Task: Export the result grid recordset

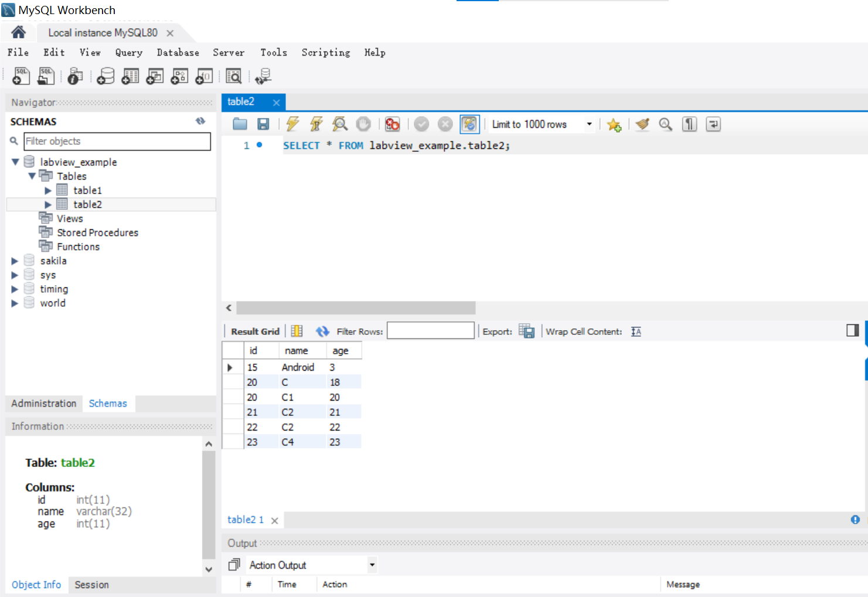Action: (526, 331)
